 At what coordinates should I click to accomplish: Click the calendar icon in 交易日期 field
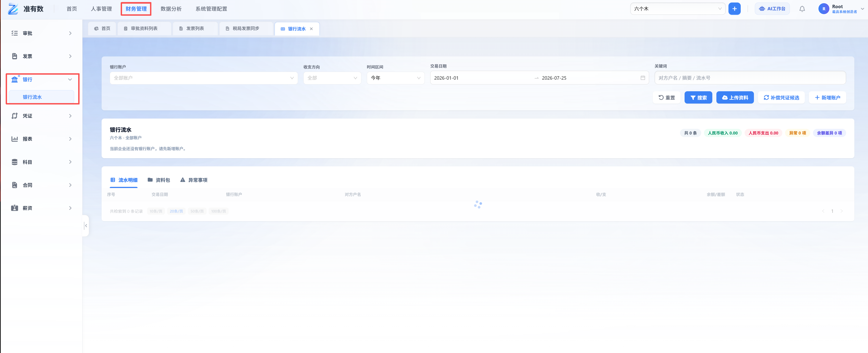pos(643,78)
